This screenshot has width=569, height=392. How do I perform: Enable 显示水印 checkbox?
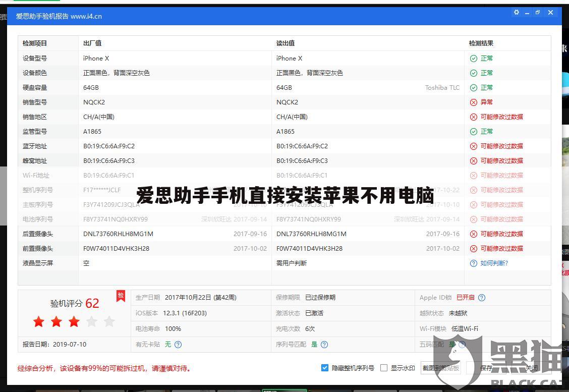click(x=383, y=368)
